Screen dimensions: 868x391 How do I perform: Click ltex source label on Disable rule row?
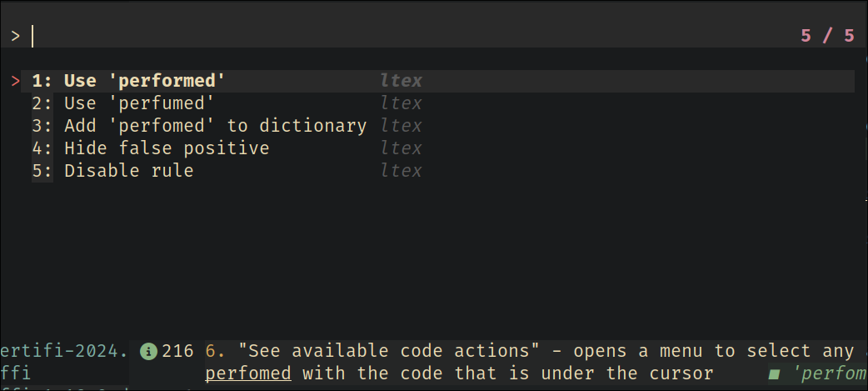(x=402, y=171)
